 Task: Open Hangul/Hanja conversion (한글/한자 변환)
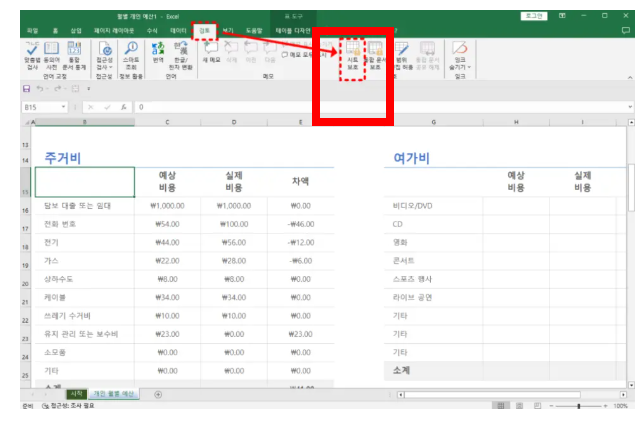point(181,56)
